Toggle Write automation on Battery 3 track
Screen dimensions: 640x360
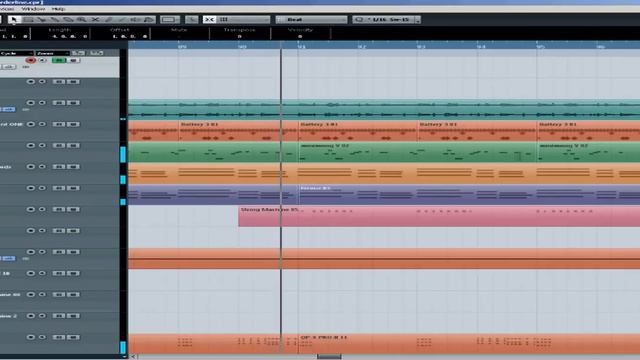tap(73, 124)
